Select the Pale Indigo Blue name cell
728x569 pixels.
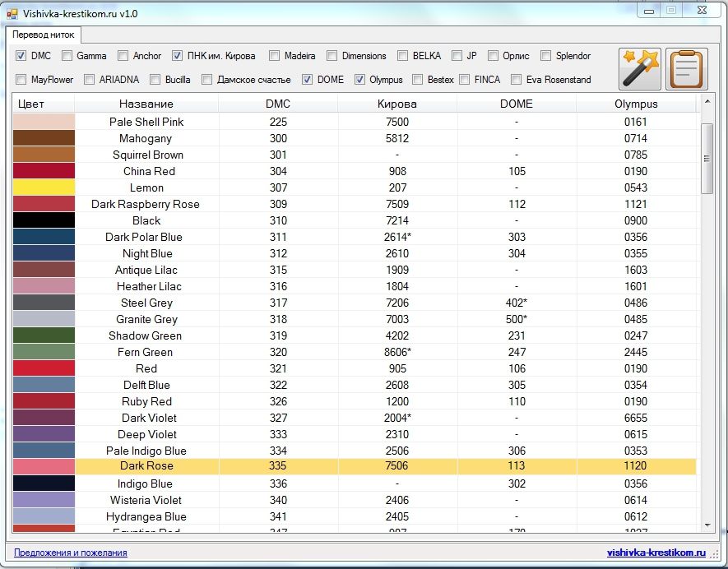[146, 451]
